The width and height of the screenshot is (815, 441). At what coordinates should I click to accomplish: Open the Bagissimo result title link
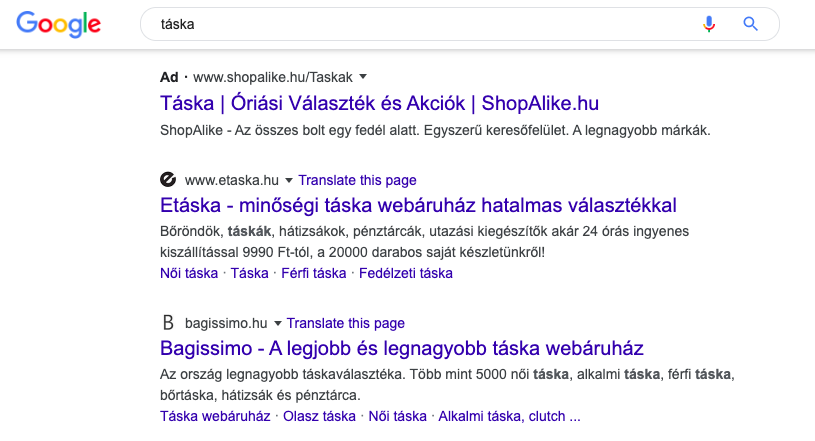click(401, 349)
